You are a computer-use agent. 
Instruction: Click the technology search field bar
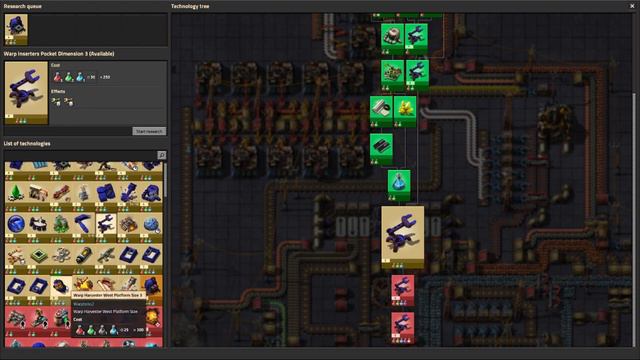click(80, 155)
